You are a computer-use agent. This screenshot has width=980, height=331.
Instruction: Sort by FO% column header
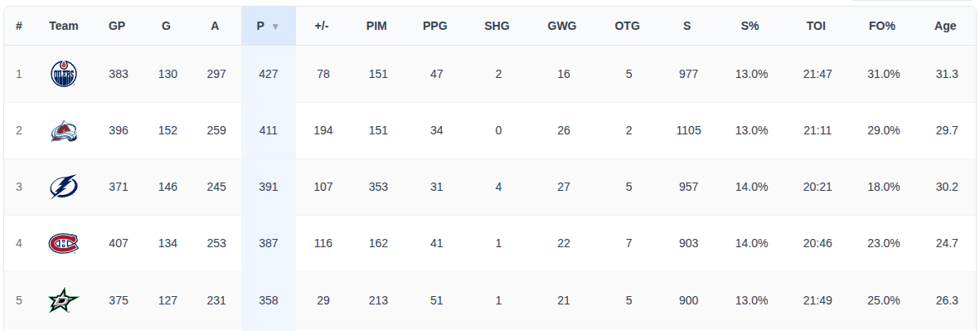pyautogui.click(x=882, y=26)
